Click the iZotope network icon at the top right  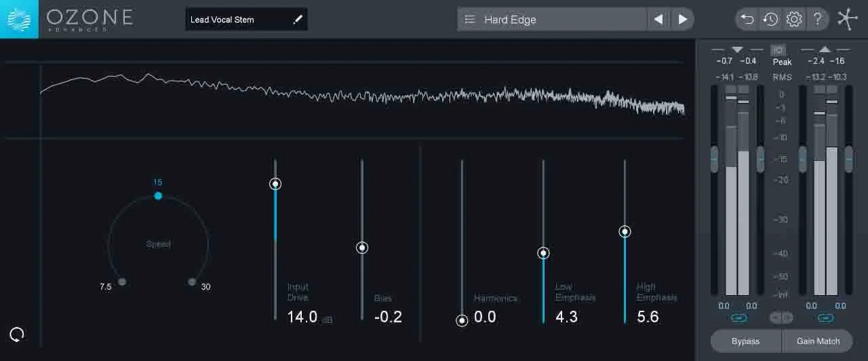pyautogui.click(x=848, y=19)
